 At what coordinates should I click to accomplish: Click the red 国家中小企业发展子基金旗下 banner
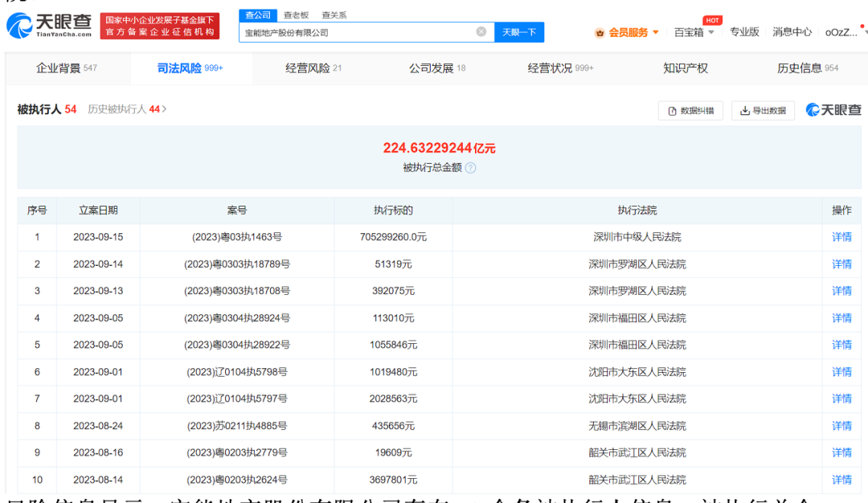[159, 26]
